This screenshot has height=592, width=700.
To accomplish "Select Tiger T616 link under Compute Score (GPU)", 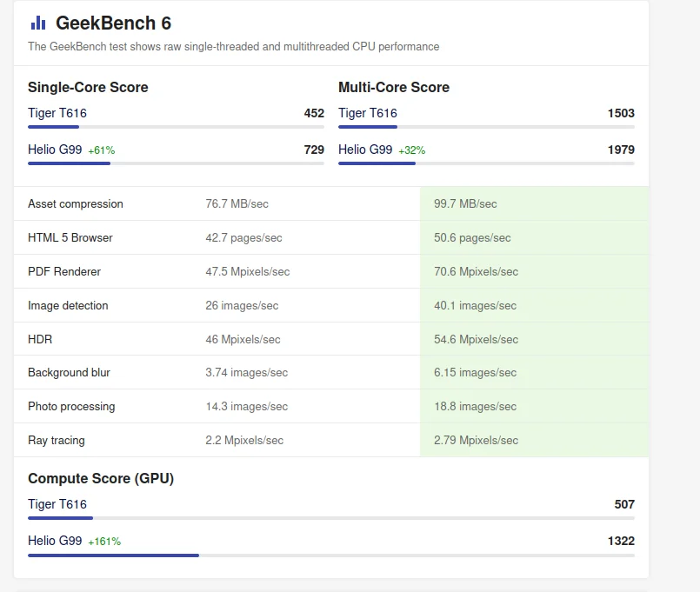I will (57, 504).
